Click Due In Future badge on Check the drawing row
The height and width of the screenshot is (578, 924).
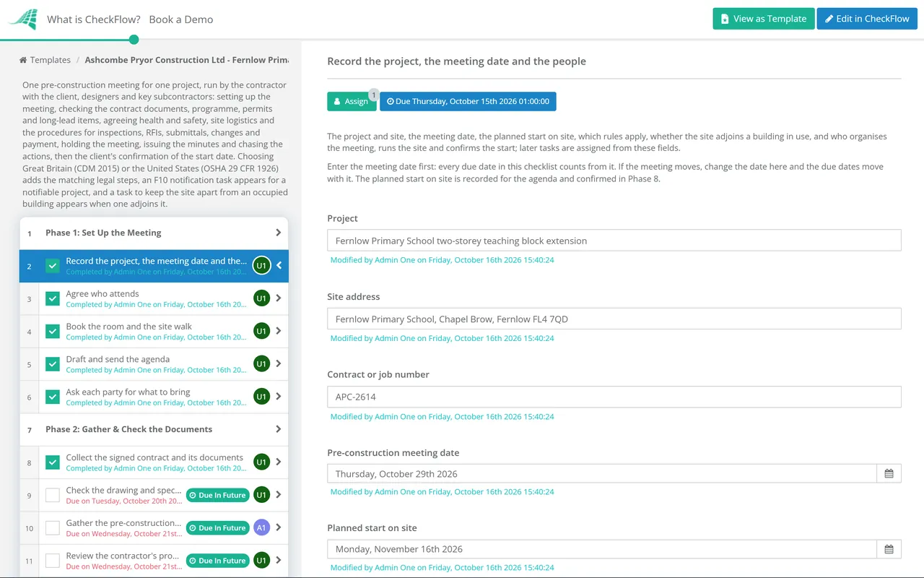(217, 495)
